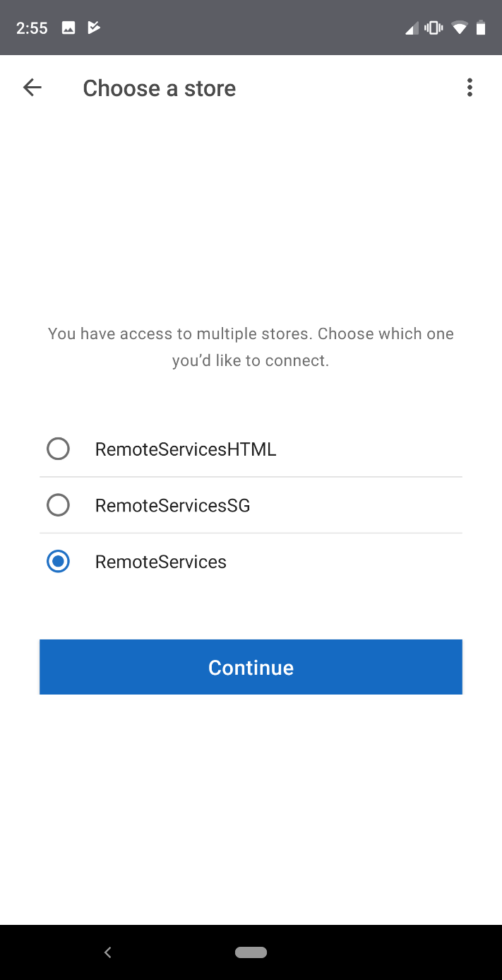Tap the Wi-Fi status icon
This screenshot has width=502, height=980.
coord(460,28)
